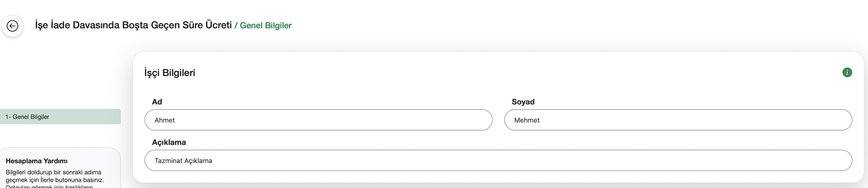Click the Hesaplama Yardımı heading

[37, 161]
